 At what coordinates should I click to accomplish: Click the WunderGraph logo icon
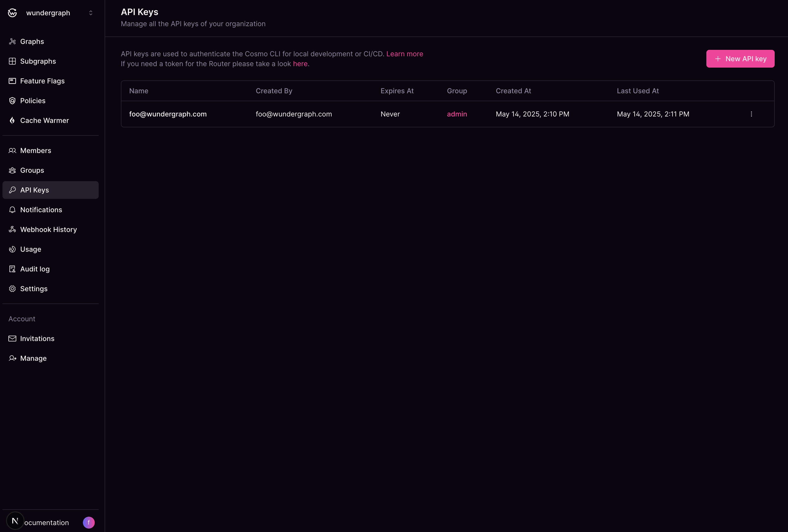[x=12, y=13]
